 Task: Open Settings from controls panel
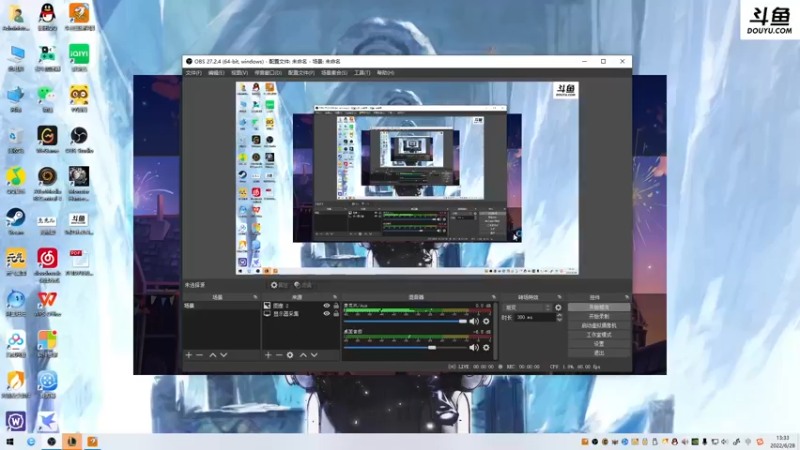pyautogui.click(x=598, y=344)
